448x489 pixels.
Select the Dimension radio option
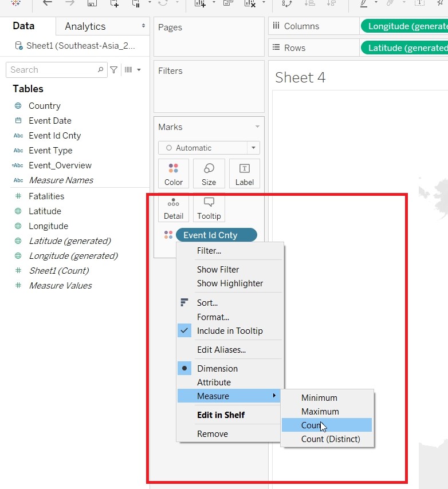pyautogui.click(x=217, y=369)
